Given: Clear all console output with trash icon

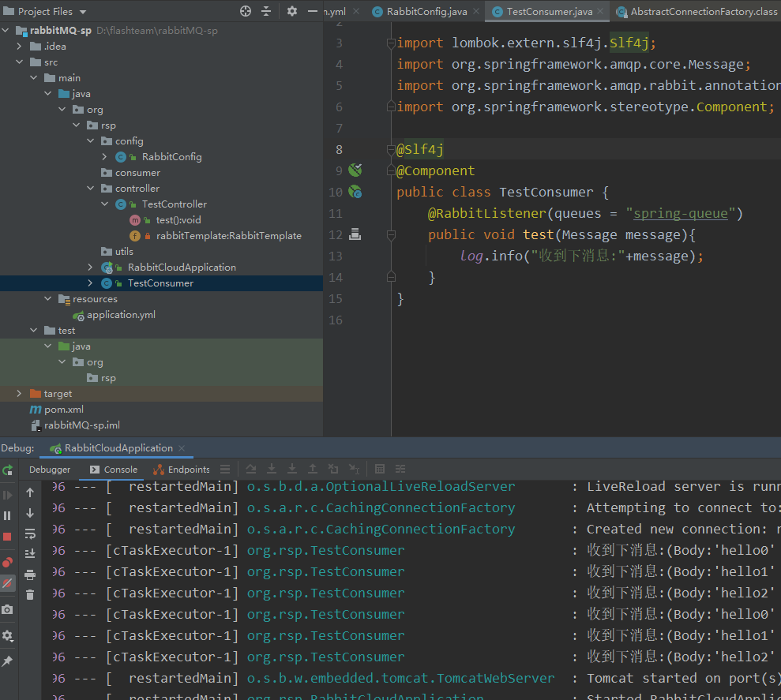Looking at the screenshot, I should click(x=30, y=595).
